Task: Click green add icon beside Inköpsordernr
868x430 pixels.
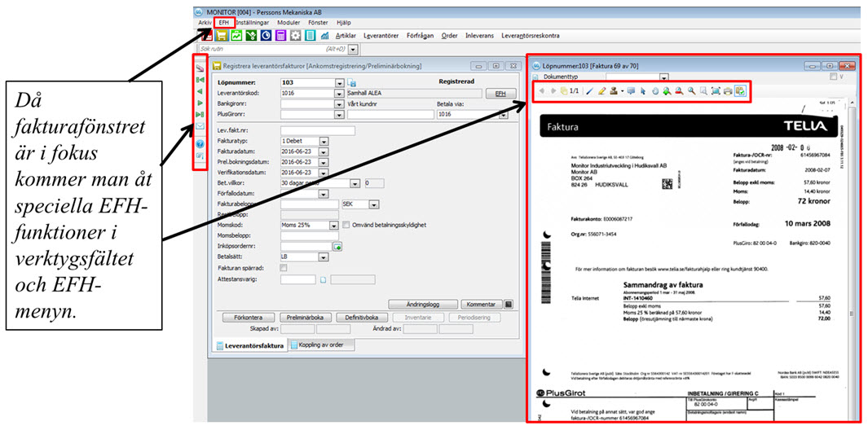Action: [x=337, y=246]
